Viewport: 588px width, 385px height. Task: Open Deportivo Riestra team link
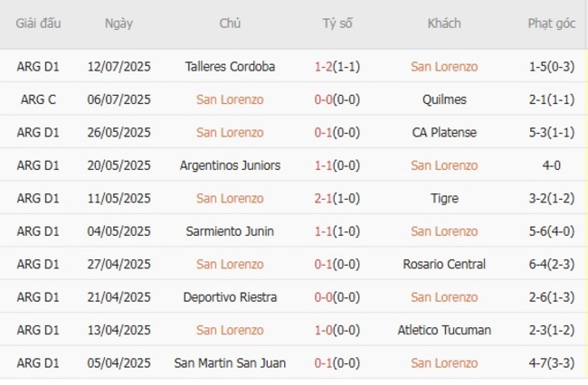click(231, 297)
